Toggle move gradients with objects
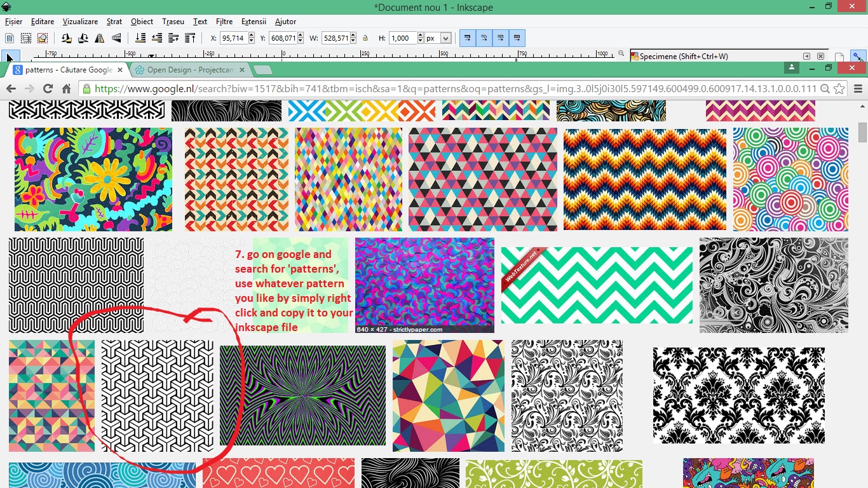This screenshot has height=488, width=868. [x=501, y=38]
